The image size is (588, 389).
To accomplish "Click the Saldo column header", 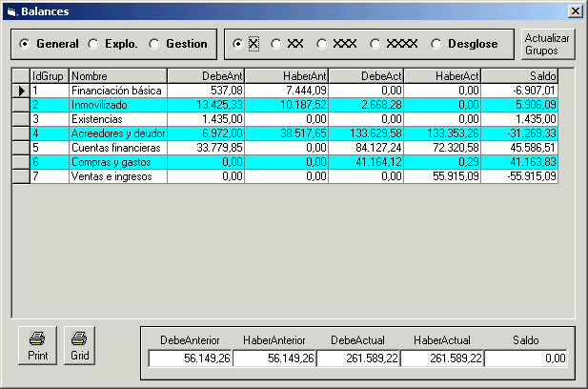I will point(518,75).
